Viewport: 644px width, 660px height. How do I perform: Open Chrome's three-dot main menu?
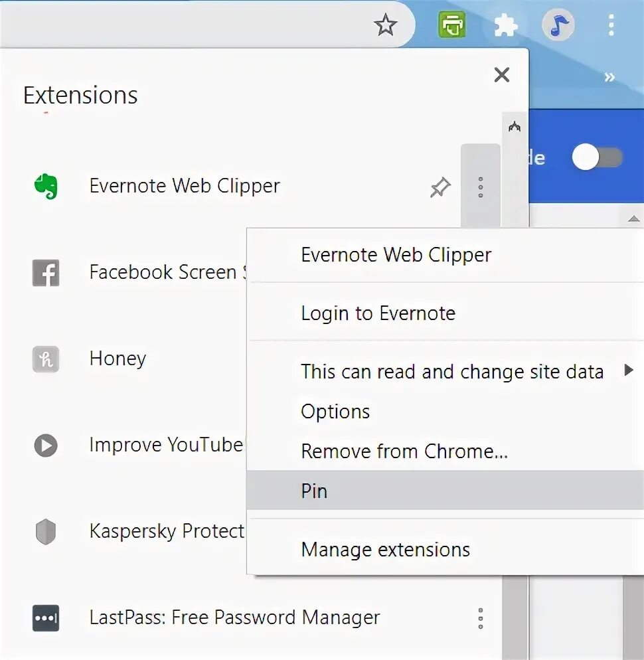611,26
